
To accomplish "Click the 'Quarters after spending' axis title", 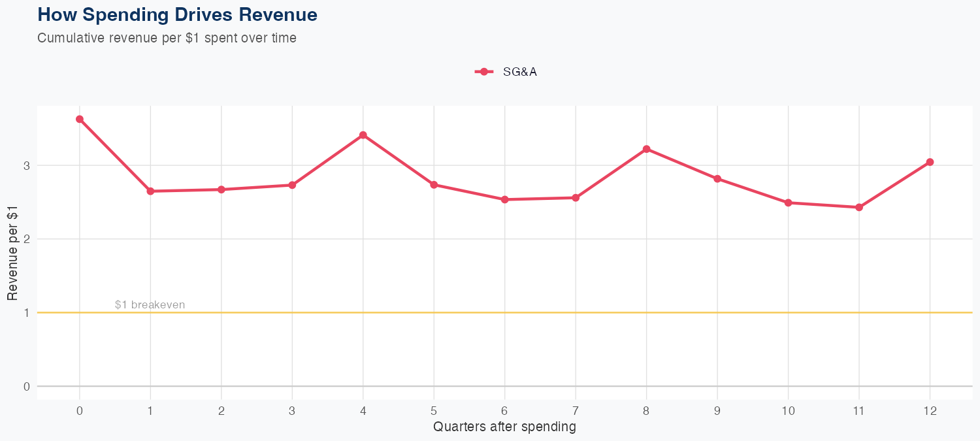I will click(504, 427).
